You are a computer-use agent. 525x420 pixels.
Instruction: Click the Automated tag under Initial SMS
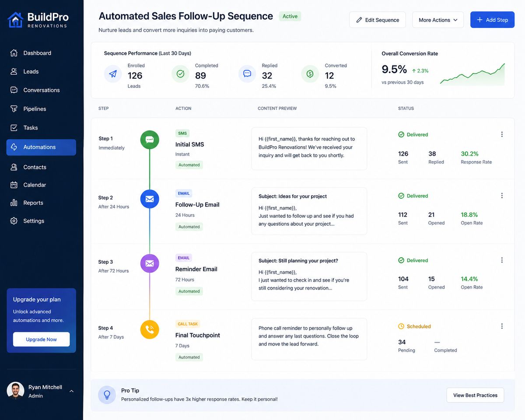point(189,165)
